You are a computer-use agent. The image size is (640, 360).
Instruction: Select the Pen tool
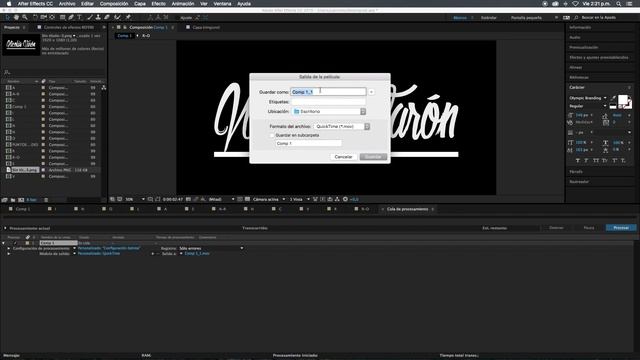click(x=71, y=18)
